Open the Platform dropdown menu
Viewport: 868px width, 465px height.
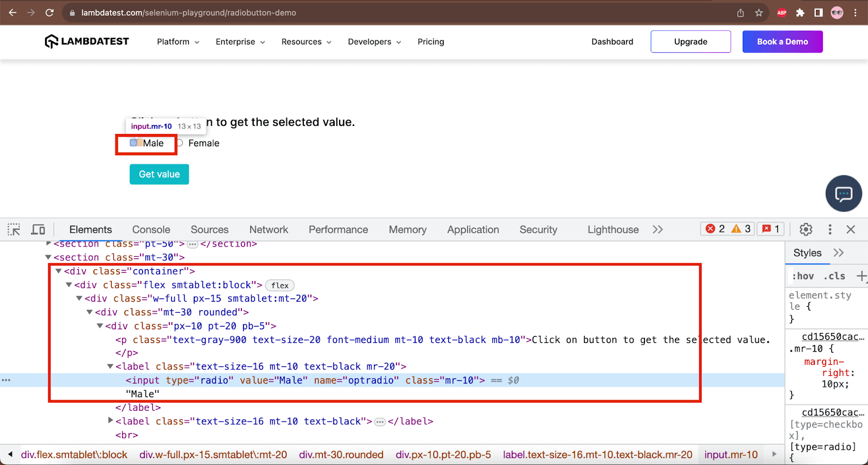pos(178,42)
